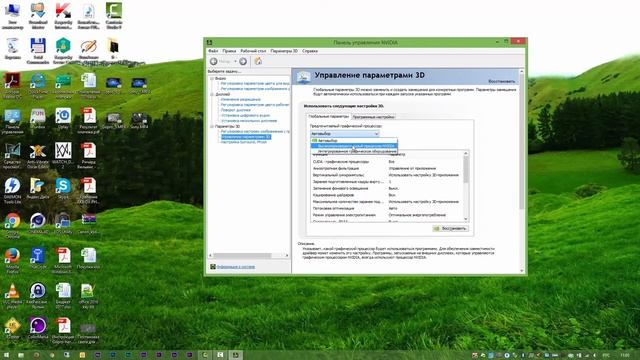Open the Справка menu
This screenshot has width=640, height=360.
tap(310, 51)
